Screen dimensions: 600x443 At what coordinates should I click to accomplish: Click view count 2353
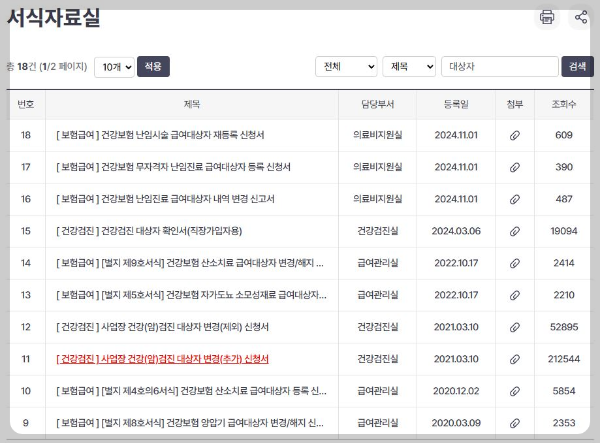click(564, 423)
